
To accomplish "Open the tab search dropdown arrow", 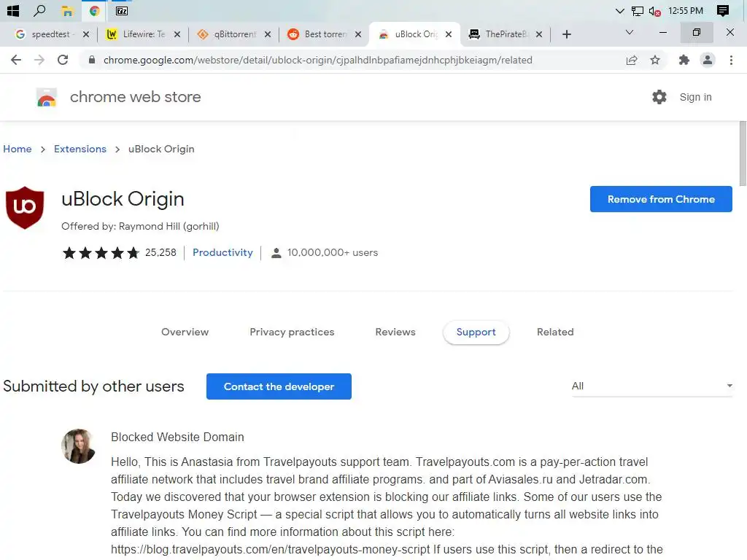I will click(630, 32).
